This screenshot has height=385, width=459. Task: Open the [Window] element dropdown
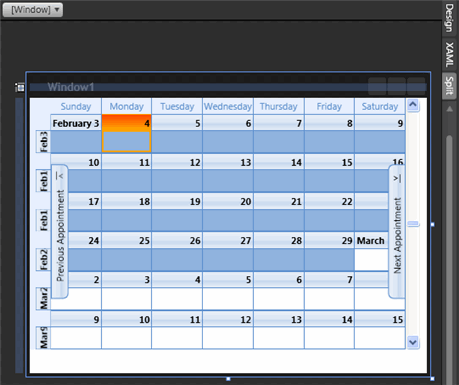32,10
